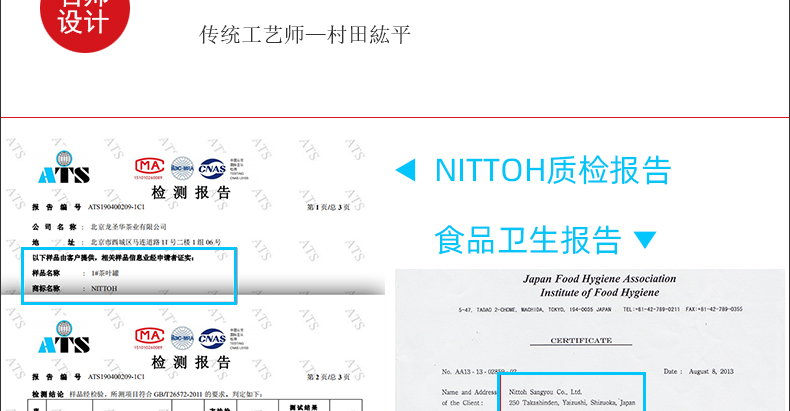790x411 pixels.
Task: Click the ATS logo on the page 1 report
Action: 64,168
